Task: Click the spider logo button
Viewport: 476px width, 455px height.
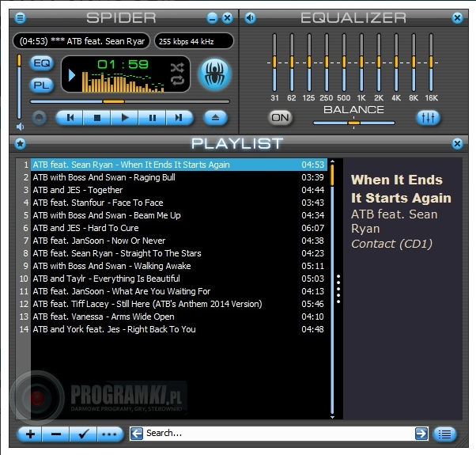Action: [x=214, y=74]
